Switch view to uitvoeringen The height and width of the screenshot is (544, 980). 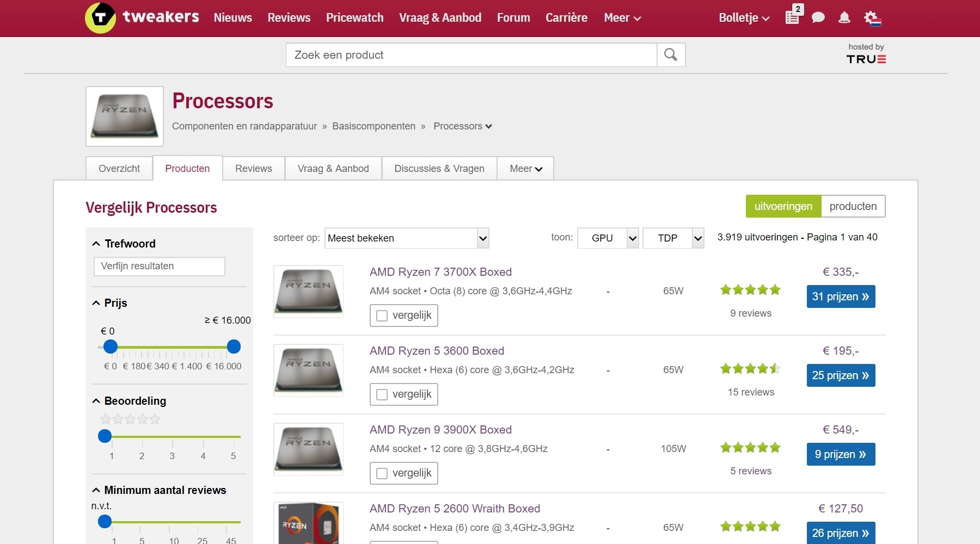pos(783,206)
